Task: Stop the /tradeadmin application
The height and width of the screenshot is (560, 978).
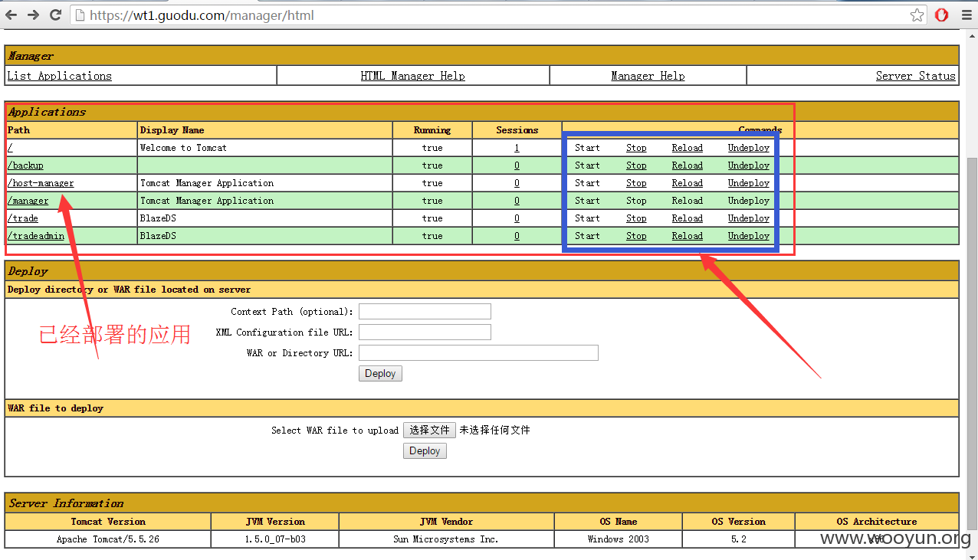Action: point(636,236)
